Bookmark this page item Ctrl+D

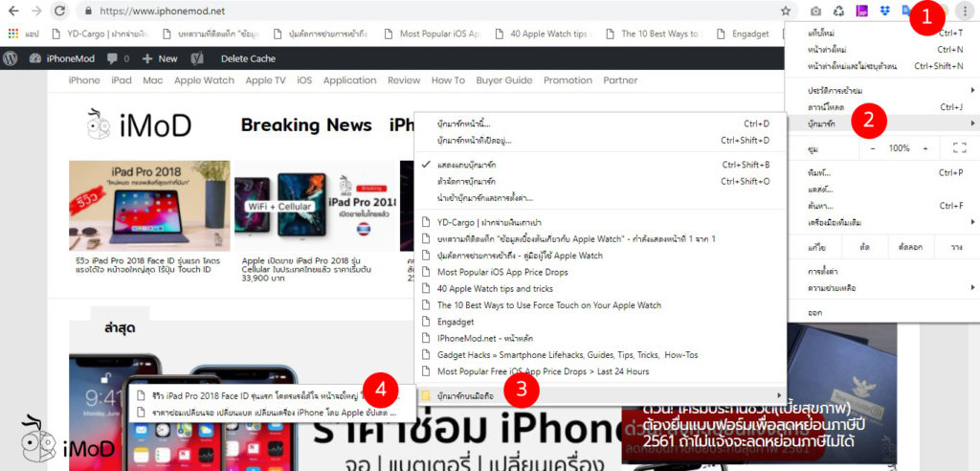pyautogui.click(x=600, y=123)
